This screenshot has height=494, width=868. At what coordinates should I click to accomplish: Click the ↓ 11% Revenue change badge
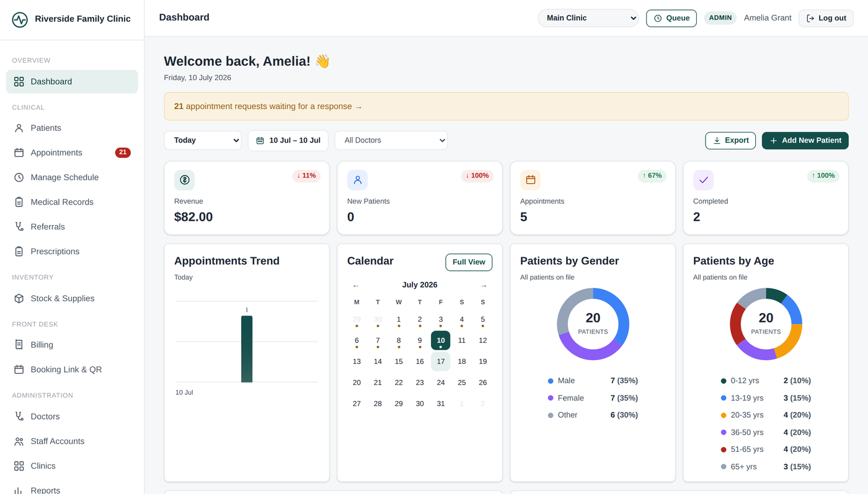[306, 176]
